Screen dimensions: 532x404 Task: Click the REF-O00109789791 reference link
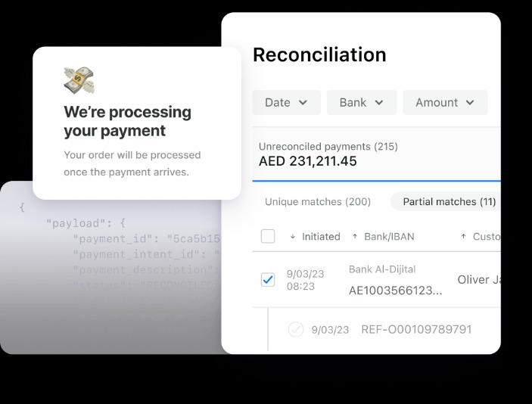(x=416, y=330)
